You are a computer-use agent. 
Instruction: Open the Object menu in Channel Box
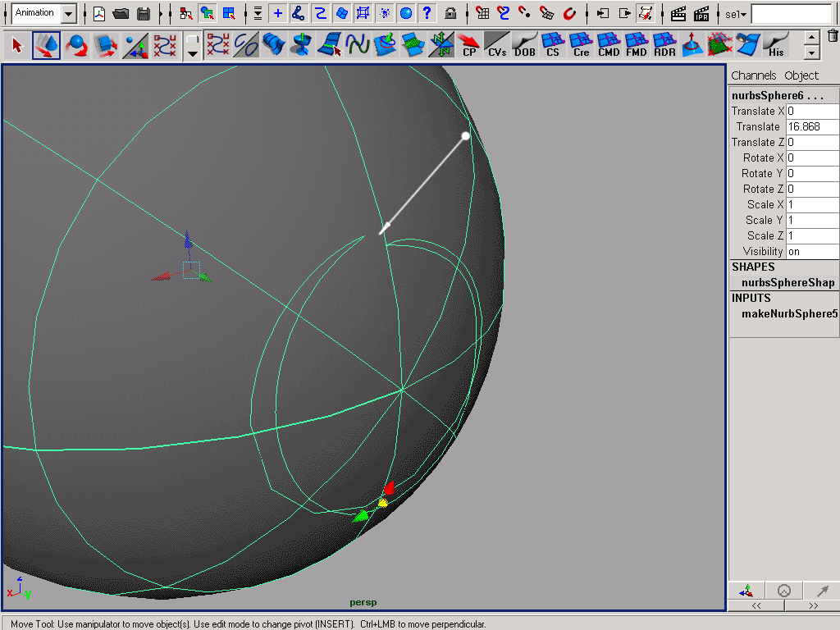point(801,75)
